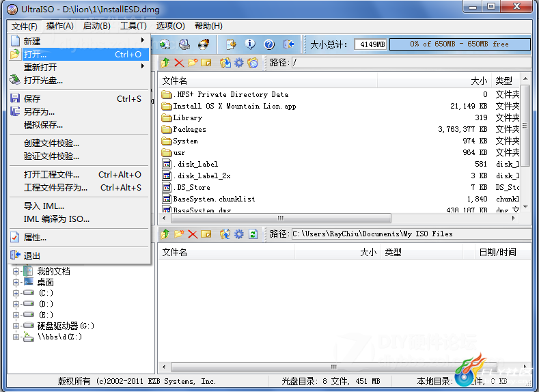
Task: Click the blue gear icon in image pane toolbar
Action: pos(239,63)
